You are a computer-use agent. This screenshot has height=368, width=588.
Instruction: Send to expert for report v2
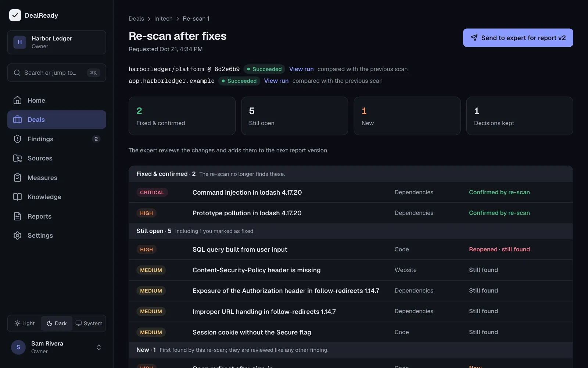518,38
